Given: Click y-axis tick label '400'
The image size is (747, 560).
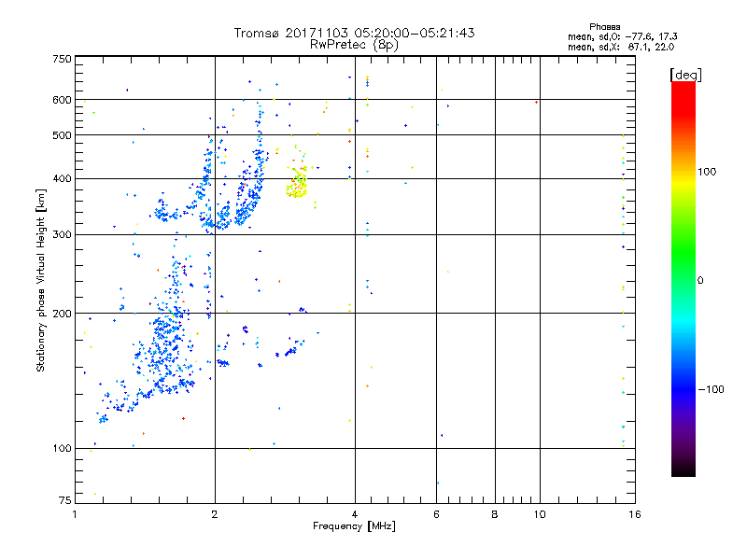Looking at the screenshot, I should (62, 178).
